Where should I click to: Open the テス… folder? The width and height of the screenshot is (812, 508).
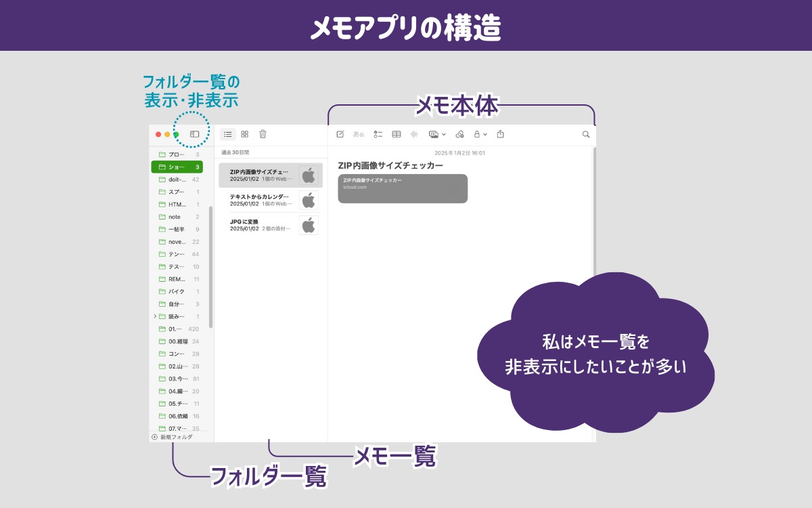177,266
